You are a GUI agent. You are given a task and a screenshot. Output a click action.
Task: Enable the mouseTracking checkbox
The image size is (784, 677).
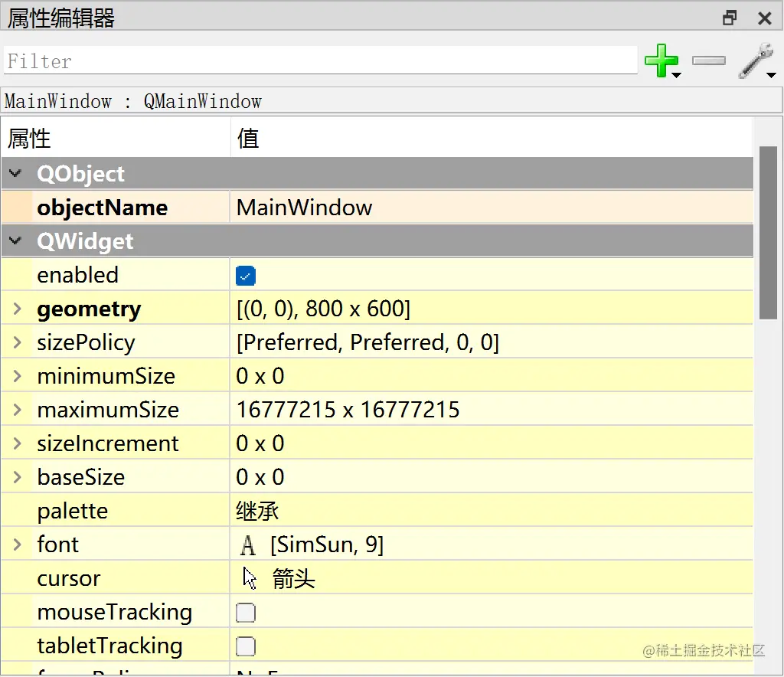click(x=246, y=613)
